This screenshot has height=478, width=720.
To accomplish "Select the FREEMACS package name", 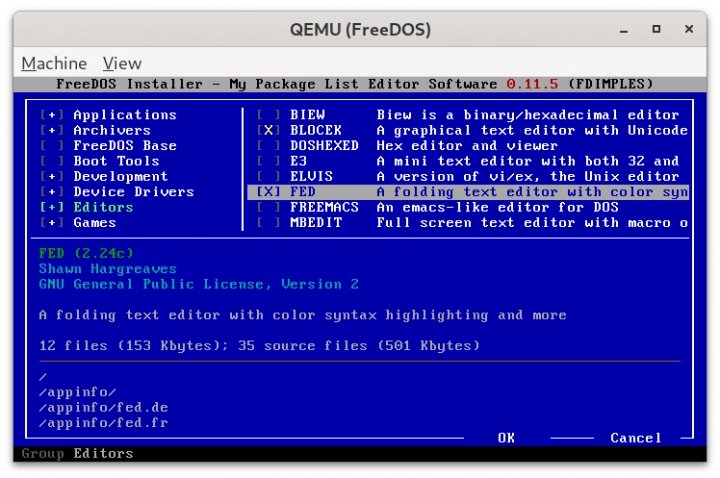I will coord(324,207).
